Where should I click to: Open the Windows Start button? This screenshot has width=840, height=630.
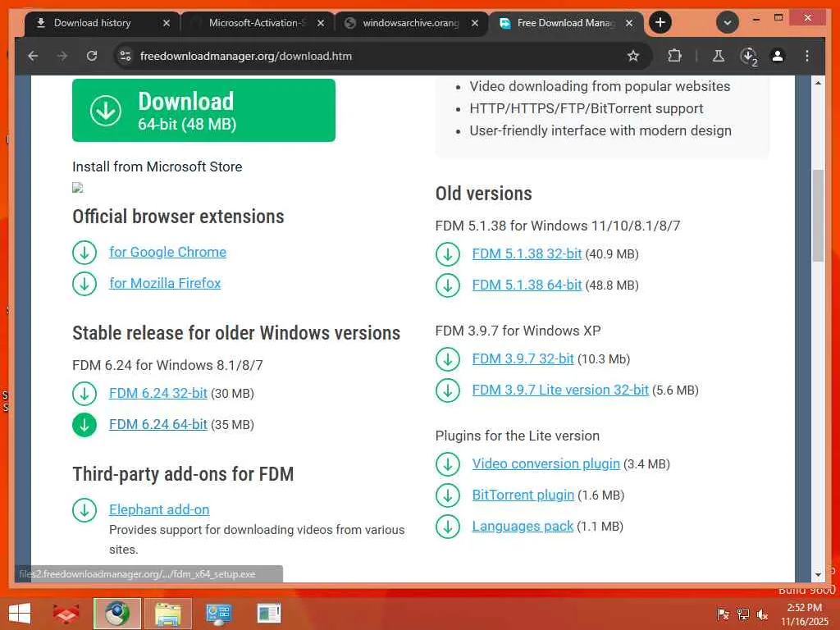20,614
